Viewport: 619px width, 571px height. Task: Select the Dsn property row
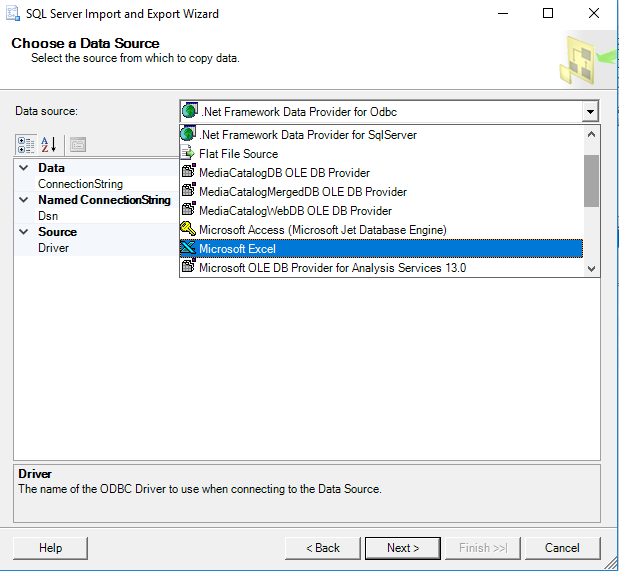click(x=97, y=216)
